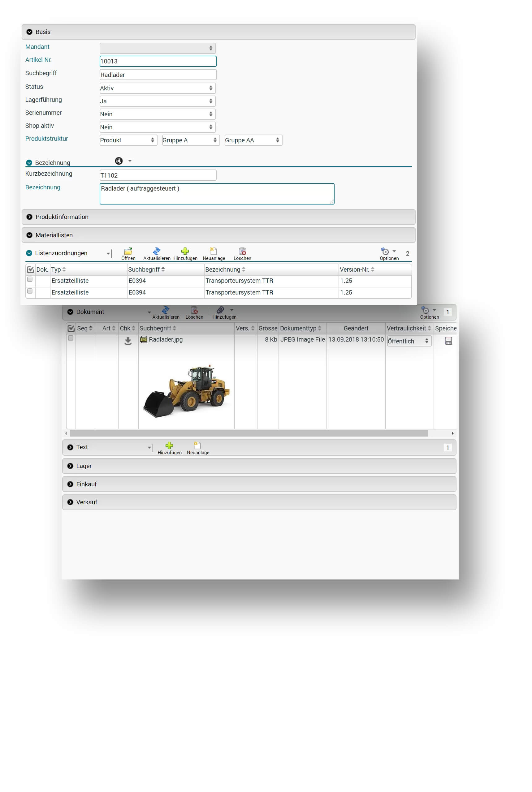Click the green Hinzufügen plus in Listenzuordnungen

185,251
